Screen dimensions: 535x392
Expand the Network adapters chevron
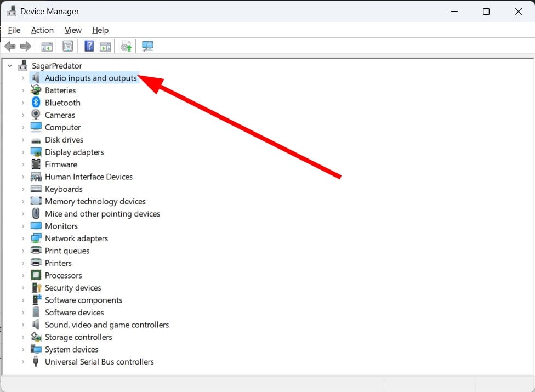(x=23, y=238)
